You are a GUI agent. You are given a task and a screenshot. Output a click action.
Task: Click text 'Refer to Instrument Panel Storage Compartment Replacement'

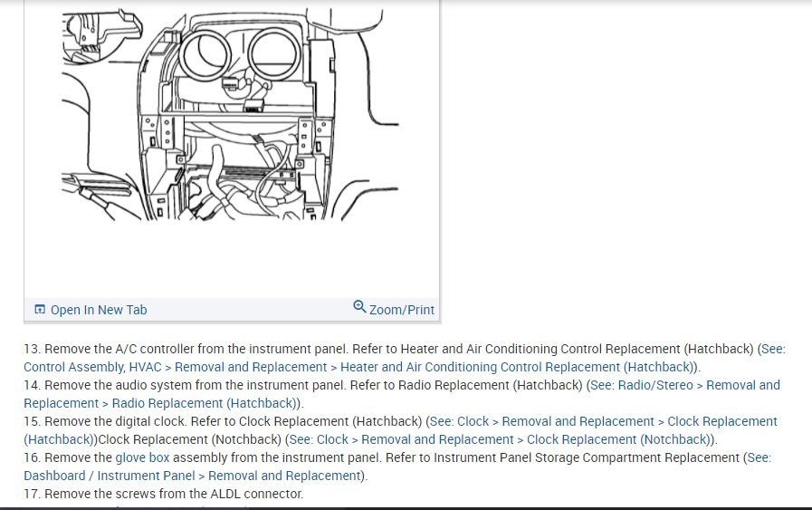tap(562, 457)
